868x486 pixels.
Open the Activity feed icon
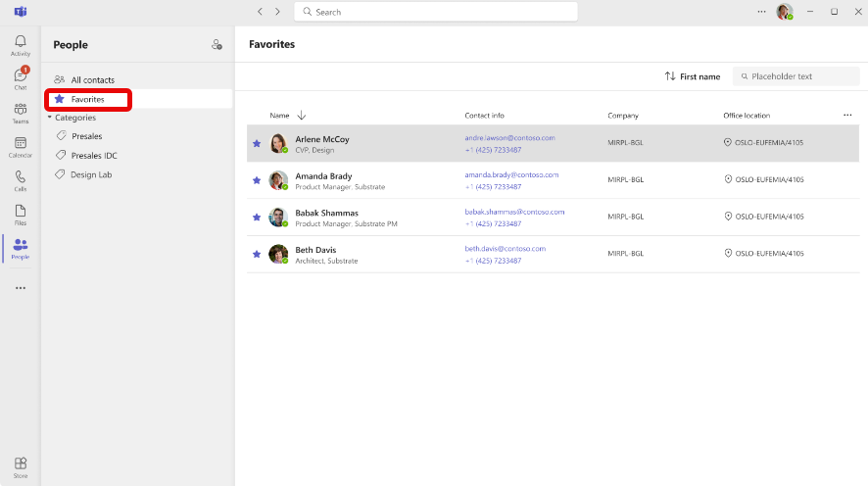click(21, 44)
